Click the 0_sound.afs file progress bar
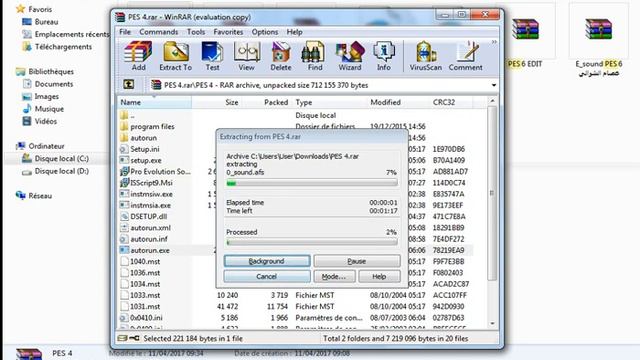 [x=312, y=183]
